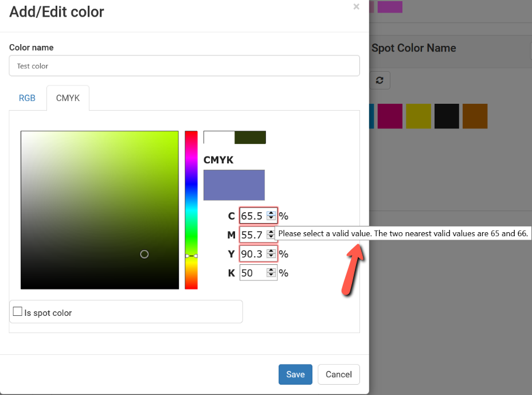
Task: Decrease the C value with down stepper
Action: (x=271, y=218)
